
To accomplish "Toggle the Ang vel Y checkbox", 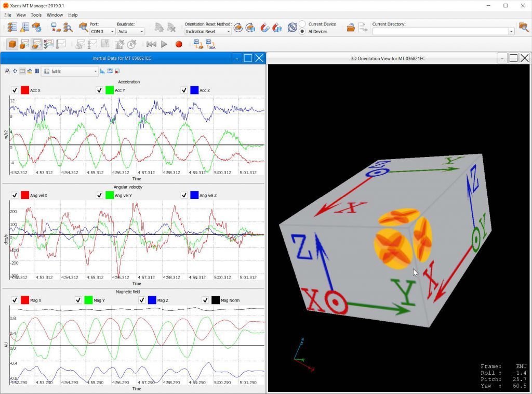I will pyautogui.click(x=99, y=195).
